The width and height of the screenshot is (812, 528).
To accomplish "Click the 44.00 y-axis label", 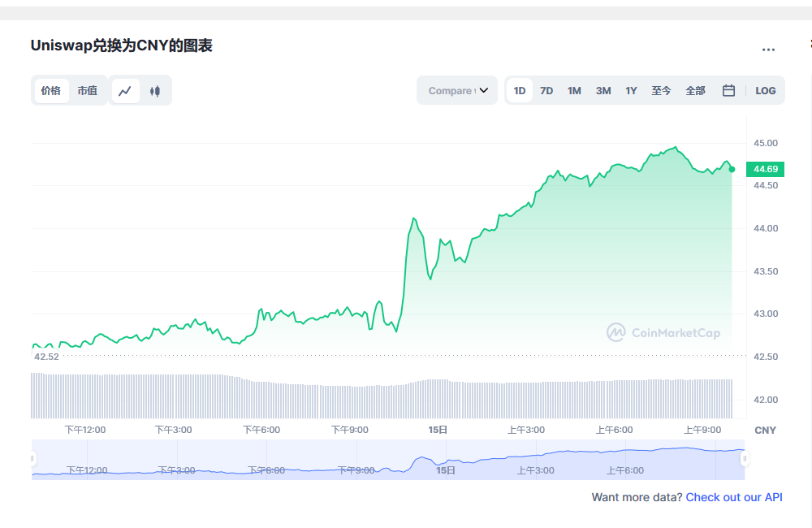I will (766, 228).
